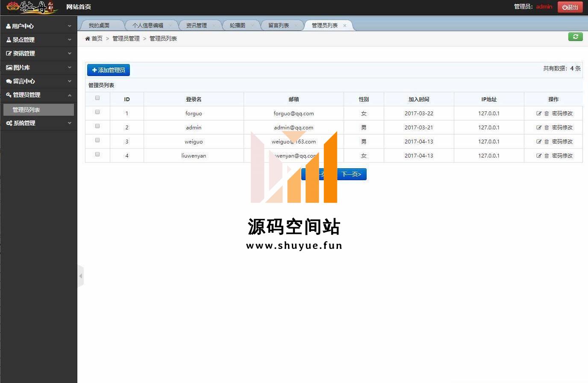Select the checkbox for row liuwenyan

coord(97,155)
